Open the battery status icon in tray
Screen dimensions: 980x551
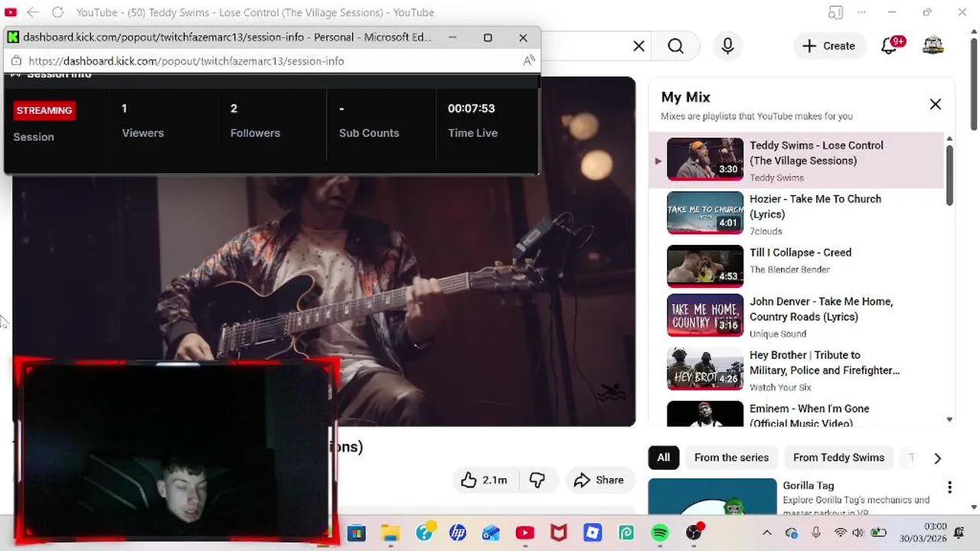pyautogui.click(x=878, y=533)
